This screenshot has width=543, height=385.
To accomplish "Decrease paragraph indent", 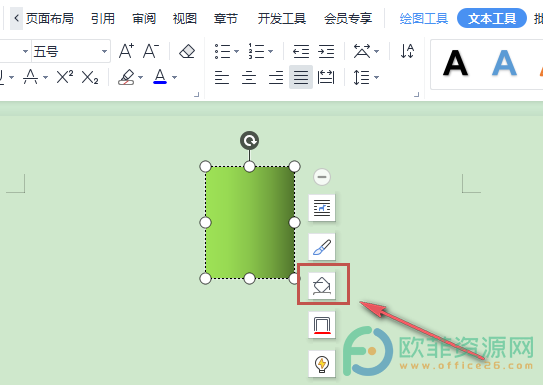I will [301, 51].
